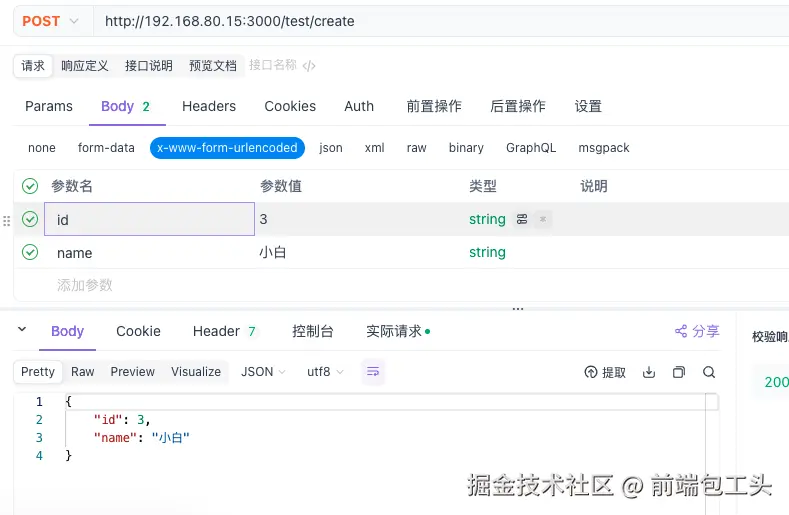Open the Cookies tab
Screen dimensions: 789x515
click(290, 106)
